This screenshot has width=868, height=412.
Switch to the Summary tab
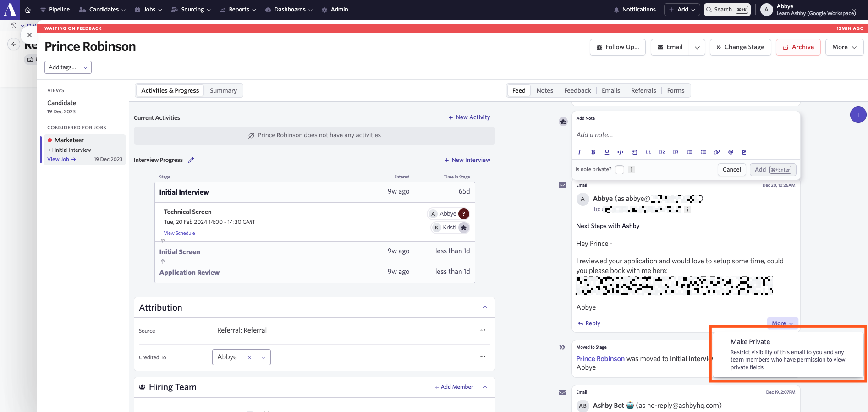[223, 91]
